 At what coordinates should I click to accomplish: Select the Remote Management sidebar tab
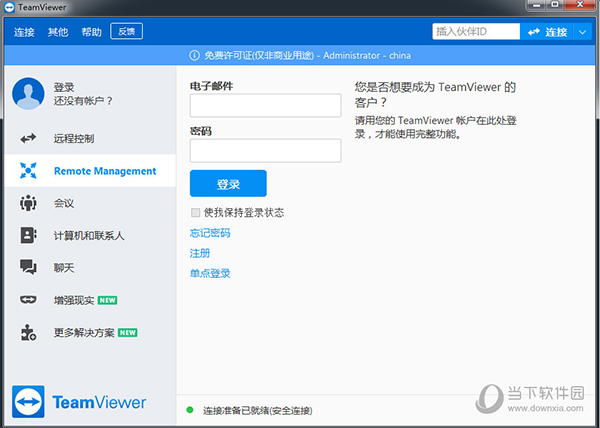pos(91,171)
